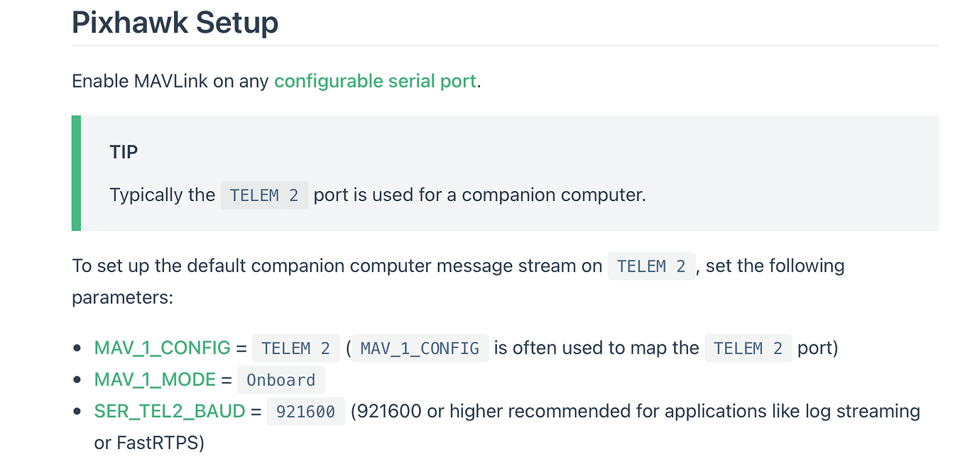This screenshot has width=980, height=476.
Task: Open the MAV_1_CONFIG parameter link
Action: click(162, 348)
